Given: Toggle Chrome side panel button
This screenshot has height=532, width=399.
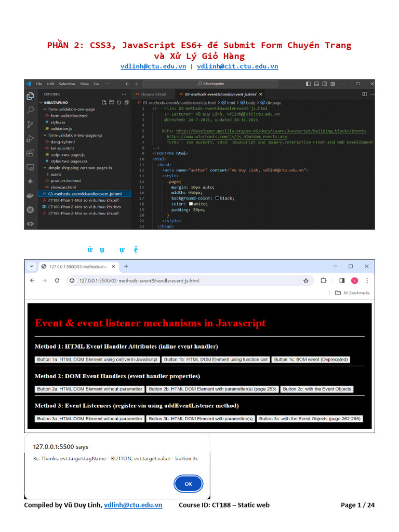Looking at the screenshot, I should pos(341,281).
